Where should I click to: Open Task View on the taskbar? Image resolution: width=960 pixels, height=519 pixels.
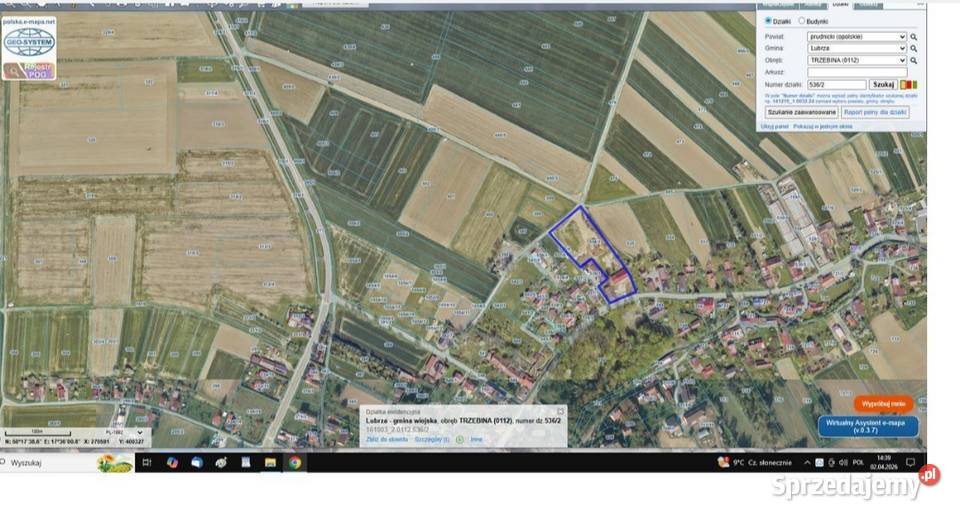click(147, 463)
